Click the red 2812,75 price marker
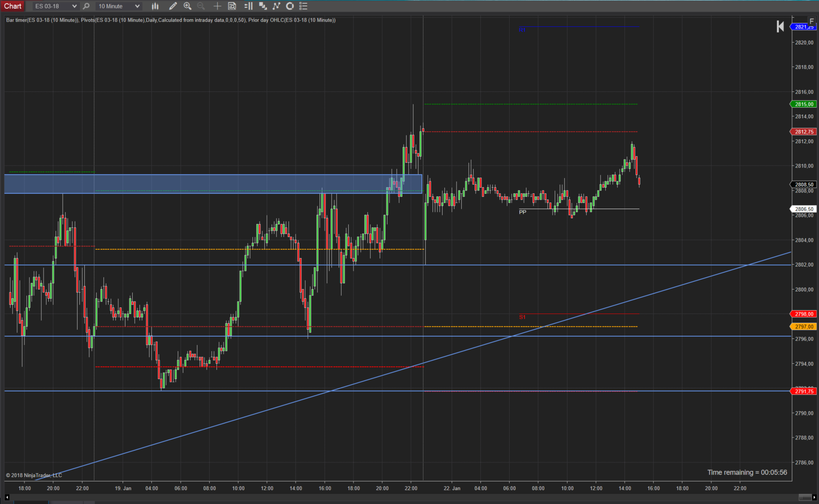 coord(803,132)
